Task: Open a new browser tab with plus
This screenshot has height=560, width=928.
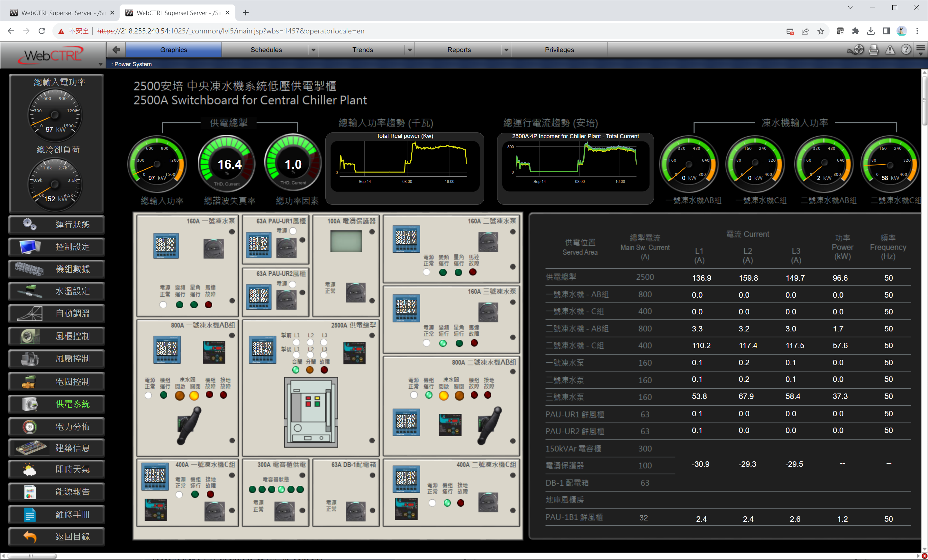Action: click(x=246, y=13)
